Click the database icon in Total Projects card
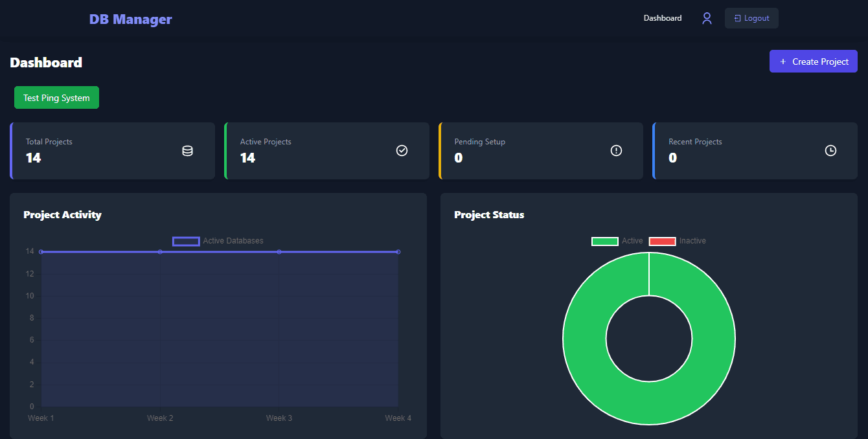868x439 pixels. pos(187,151)
